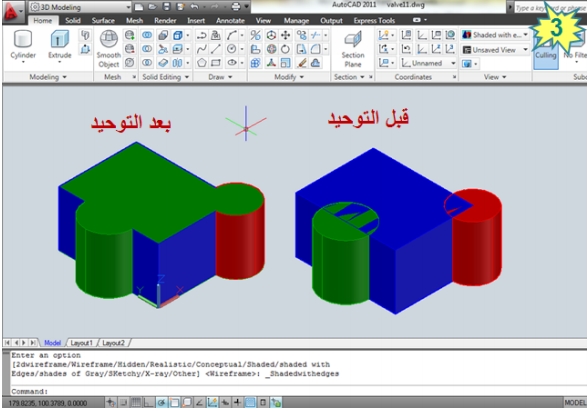Viewport: 588px width, 411px height.
Task: Open the Unnamed UCS dropdown
Action: point(428,63)
